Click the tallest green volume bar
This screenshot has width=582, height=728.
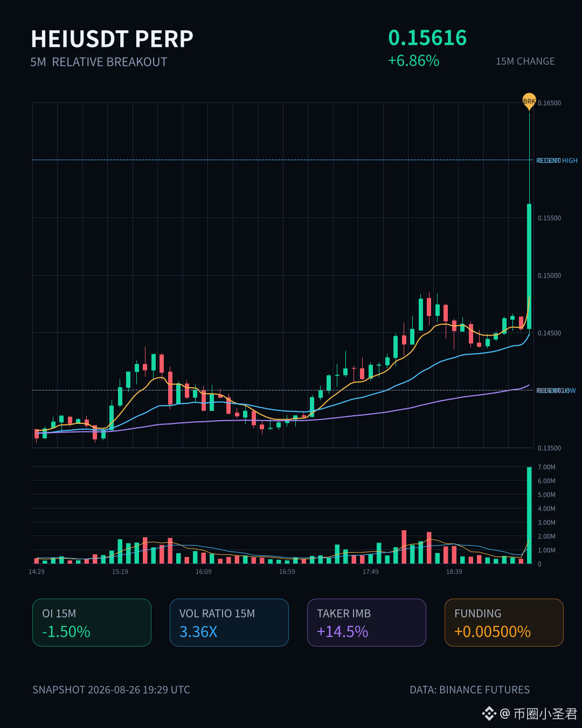529,515
